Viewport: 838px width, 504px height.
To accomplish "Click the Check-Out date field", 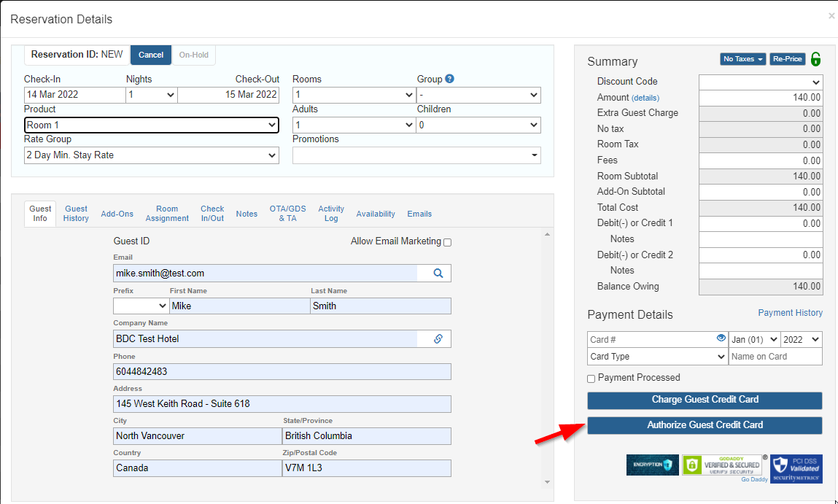I will 229,95.
